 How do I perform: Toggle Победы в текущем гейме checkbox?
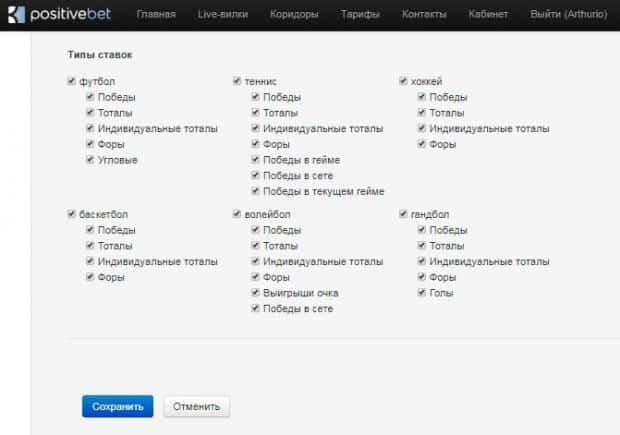pos(256,191)
